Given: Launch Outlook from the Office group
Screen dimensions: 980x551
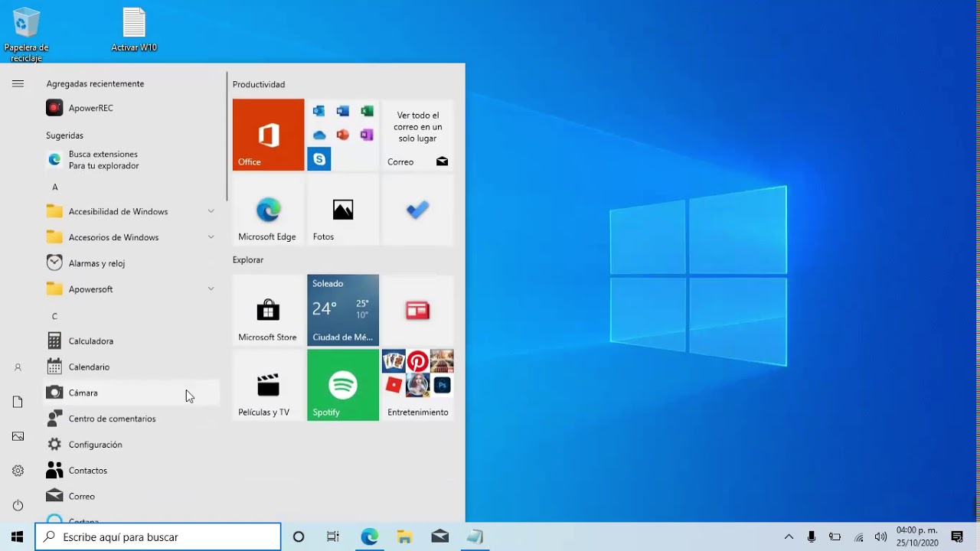Looking at the screenshot, I should [x=319, y=111].
